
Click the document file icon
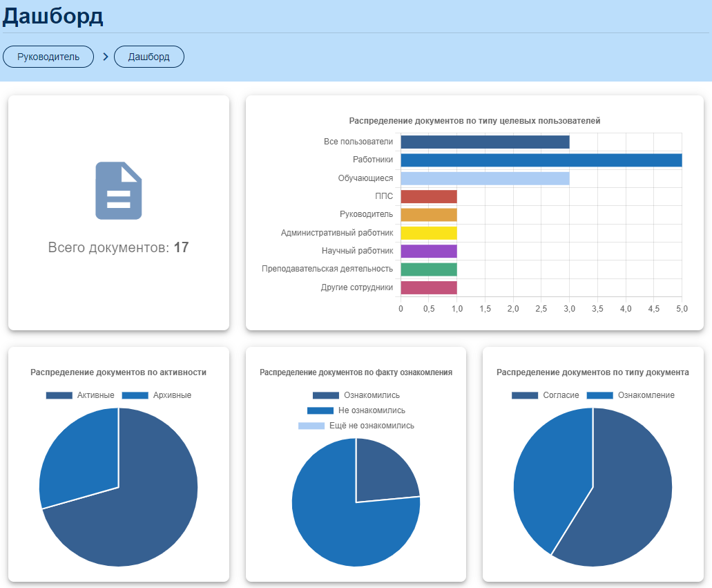point(118,191)
